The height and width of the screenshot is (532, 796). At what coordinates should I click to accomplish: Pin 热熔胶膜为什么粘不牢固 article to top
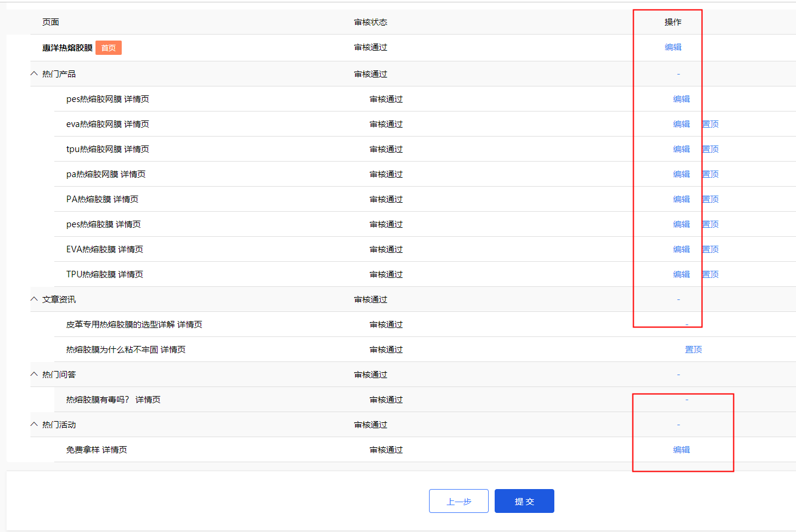(x=693, y=349)
